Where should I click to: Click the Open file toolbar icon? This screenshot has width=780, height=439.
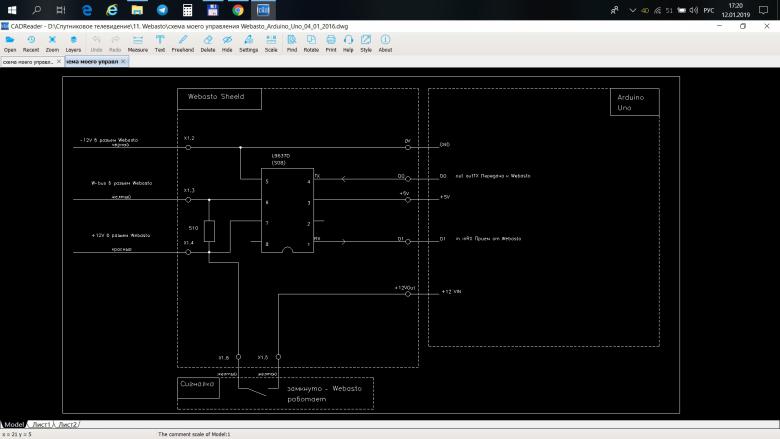(10, 42)
